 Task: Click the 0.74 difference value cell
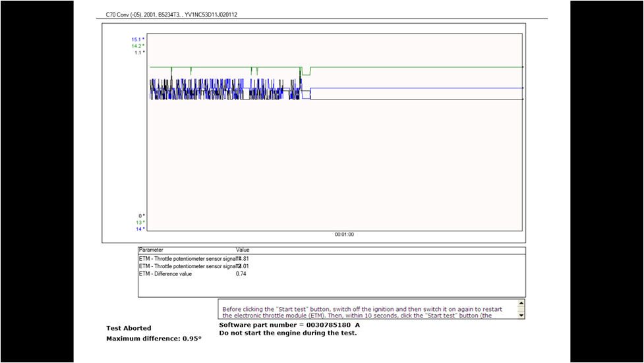[x=241, y=274]
